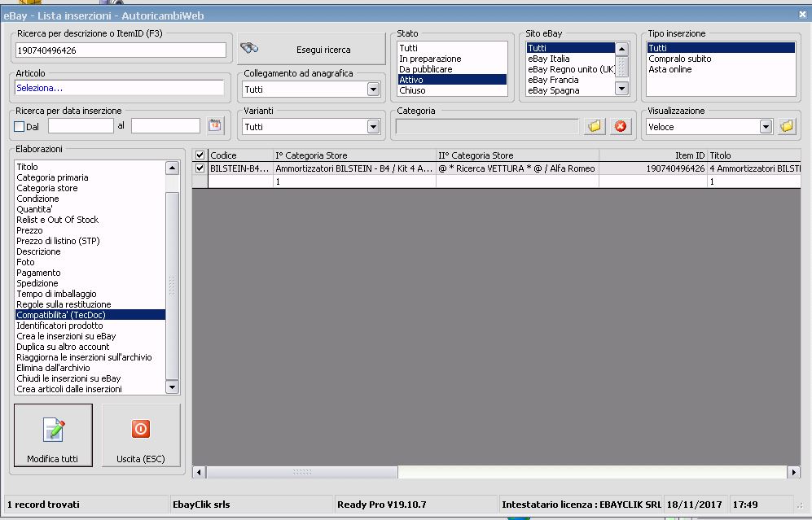
Task: Toggle the select-all header checkbox
Action: point(200,155)
